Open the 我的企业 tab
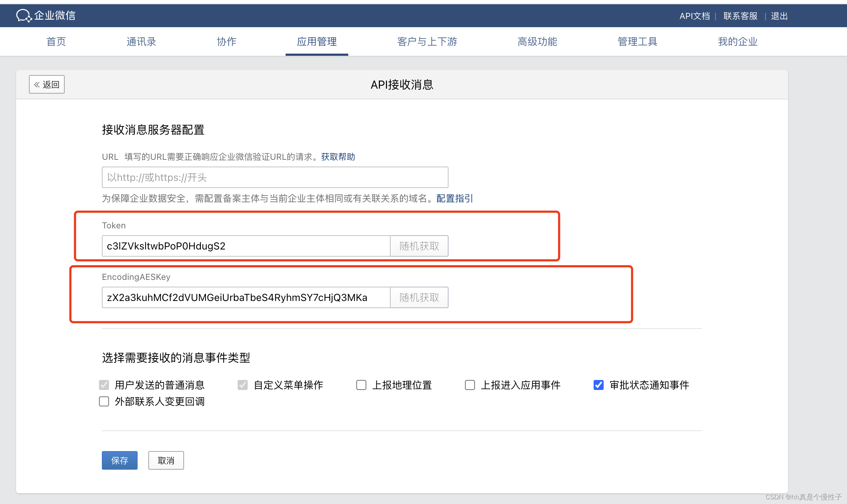The width and height of the screenshot is (847, 504). point(738,42)
